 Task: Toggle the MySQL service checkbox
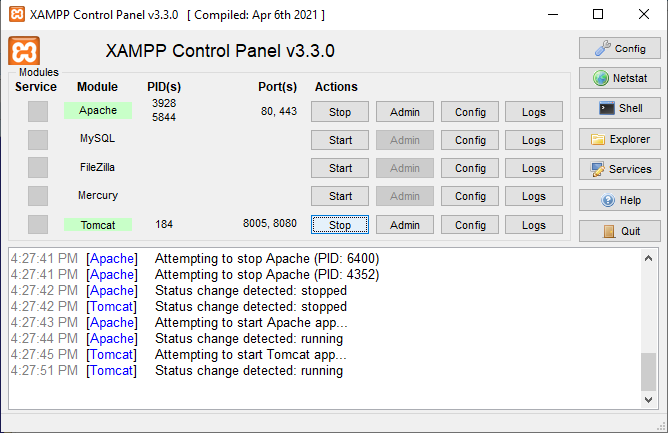pyautogui.click(x=38, y=140)
